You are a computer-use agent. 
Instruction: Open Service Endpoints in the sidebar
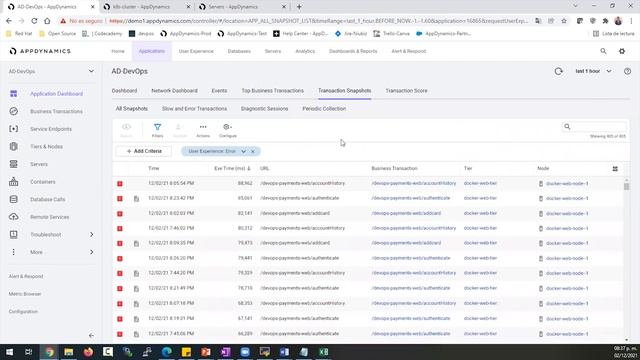(51, 129)
